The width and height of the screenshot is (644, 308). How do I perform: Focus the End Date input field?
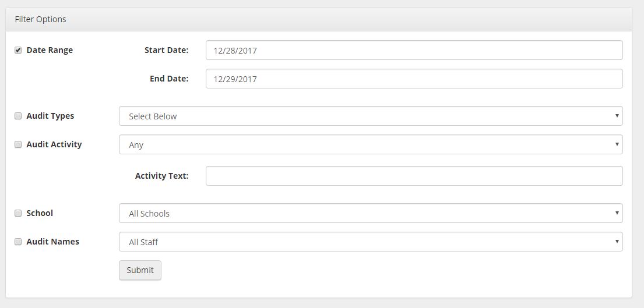(x=414, y=79)
